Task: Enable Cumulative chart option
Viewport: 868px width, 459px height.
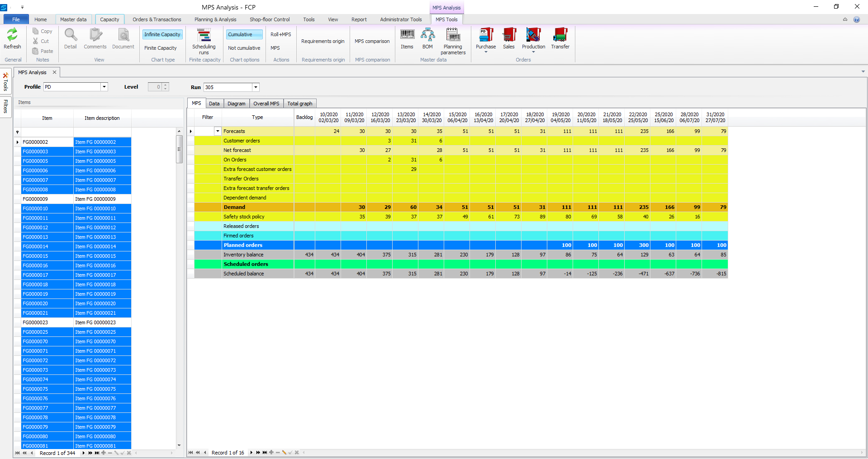Action: (244, 34)
